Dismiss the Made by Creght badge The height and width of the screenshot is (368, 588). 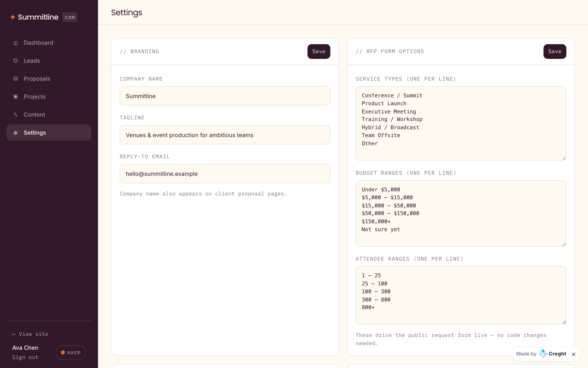pyautogui.click(x=574, y=354)
